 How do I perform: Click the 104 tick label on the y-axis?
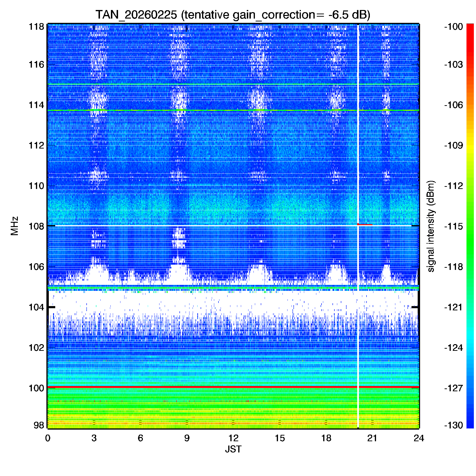click(x=36, y=307)
